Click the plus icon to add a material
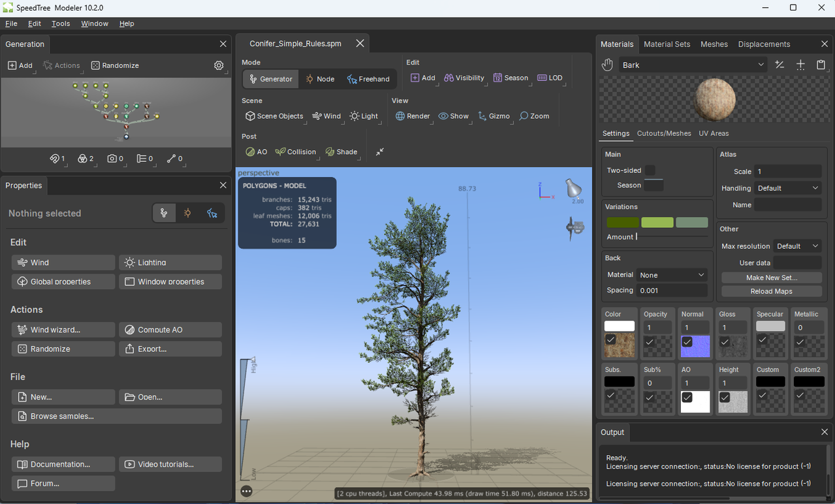Screen dimensions: 835x504 tap(800, 65)
